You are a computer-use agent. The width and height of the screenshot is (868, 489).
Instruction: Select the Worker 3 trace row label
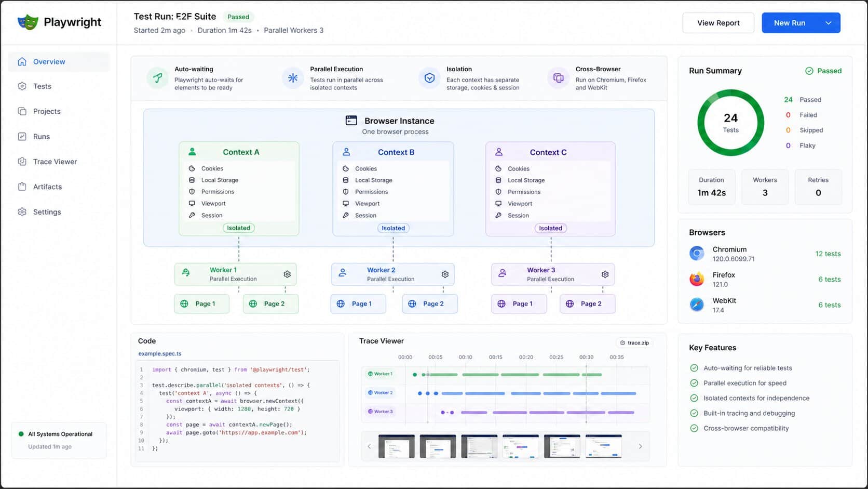point(380,412)
